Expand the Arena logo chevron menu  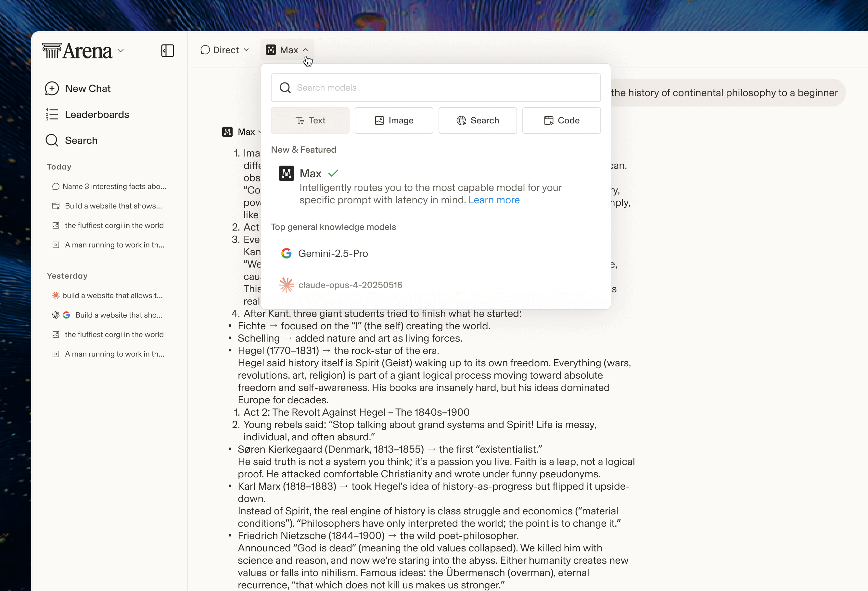(x=121, y=51)
